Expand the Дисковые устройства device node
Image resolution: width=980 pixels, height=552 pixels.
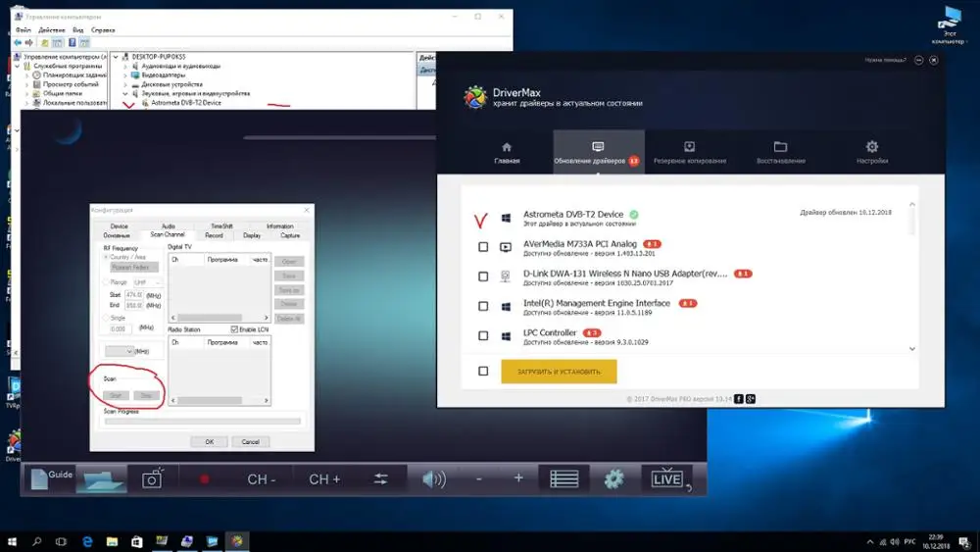pyautogui.click(x=125, y=84)
